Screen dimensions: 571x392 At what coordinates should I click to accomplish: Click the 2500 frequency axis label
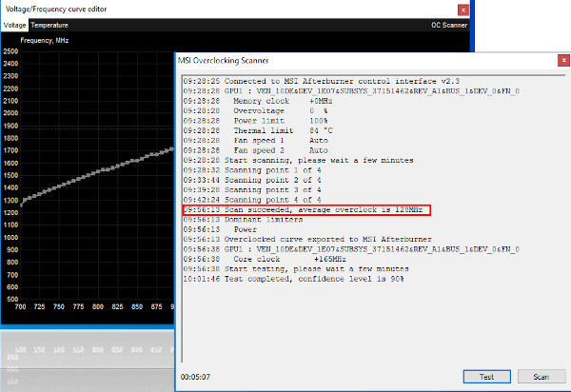pyautogui.click(x=10, y=51)
